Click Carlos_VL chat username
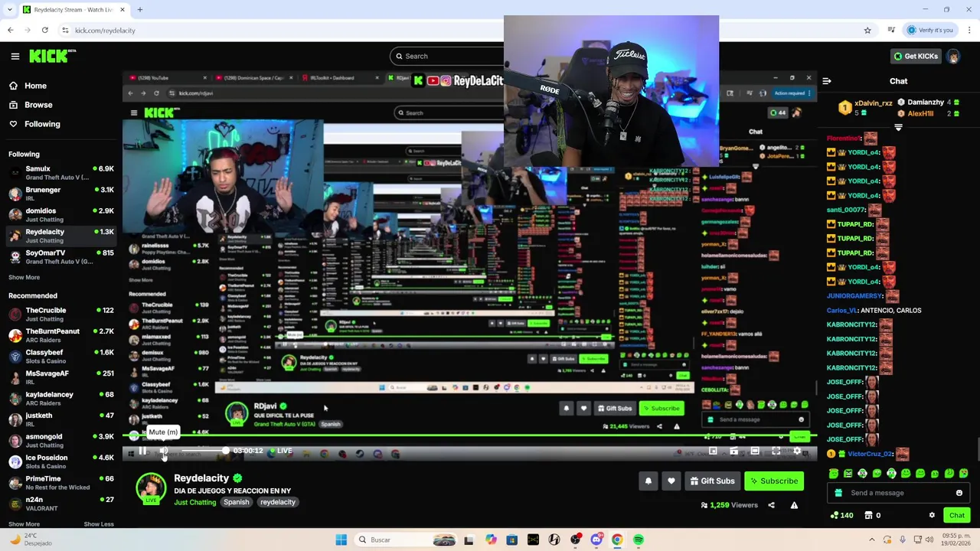 coord(841,310)
